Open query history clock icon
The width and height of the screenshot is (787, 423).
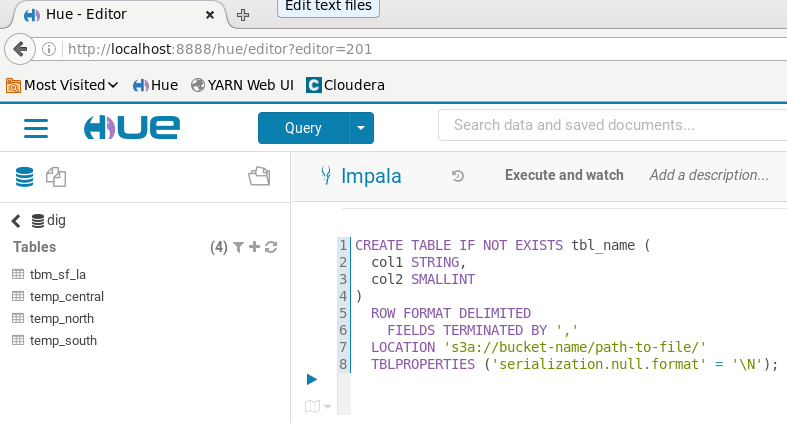[457, 176]
